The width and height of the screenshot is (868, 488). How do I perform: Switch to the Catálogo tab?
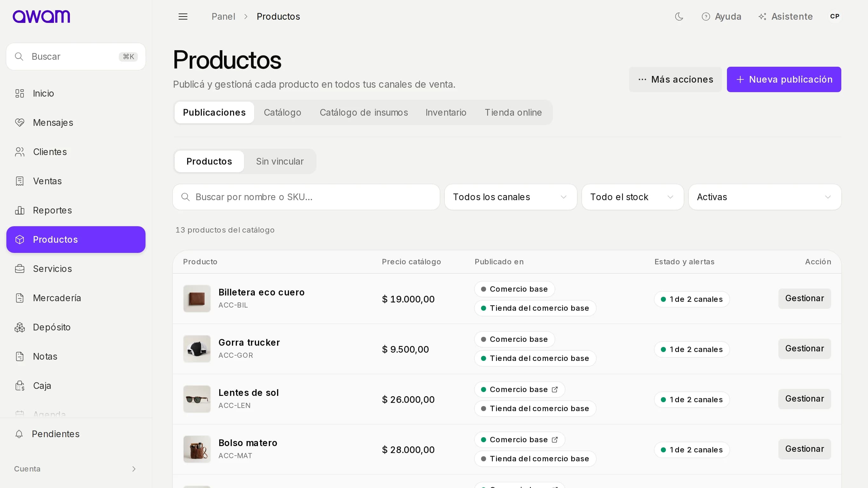click(x=282, y=112)
